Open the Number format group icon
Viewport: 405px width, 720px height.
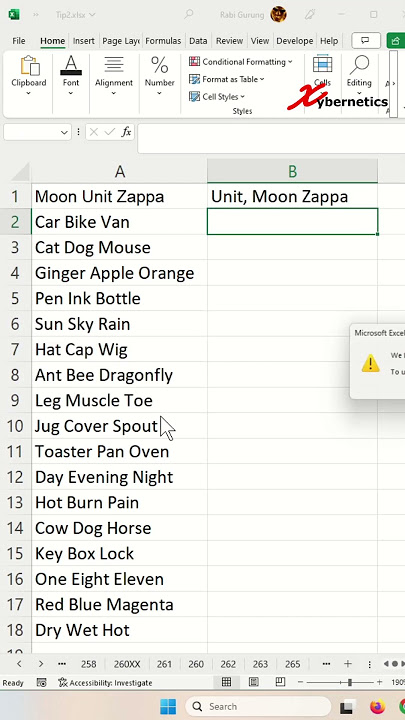pos(159,66)
